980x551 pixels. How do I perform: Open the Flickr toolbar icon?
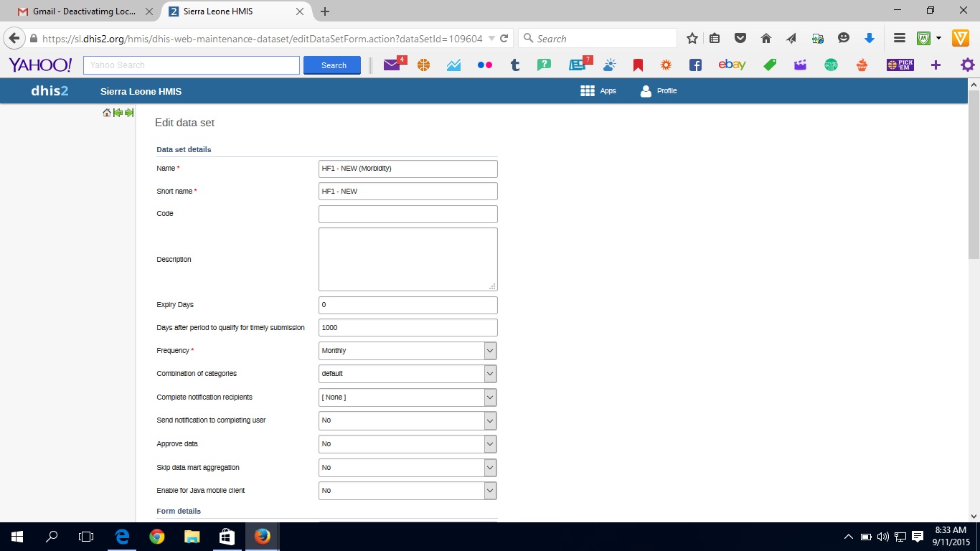pos(485,65)
